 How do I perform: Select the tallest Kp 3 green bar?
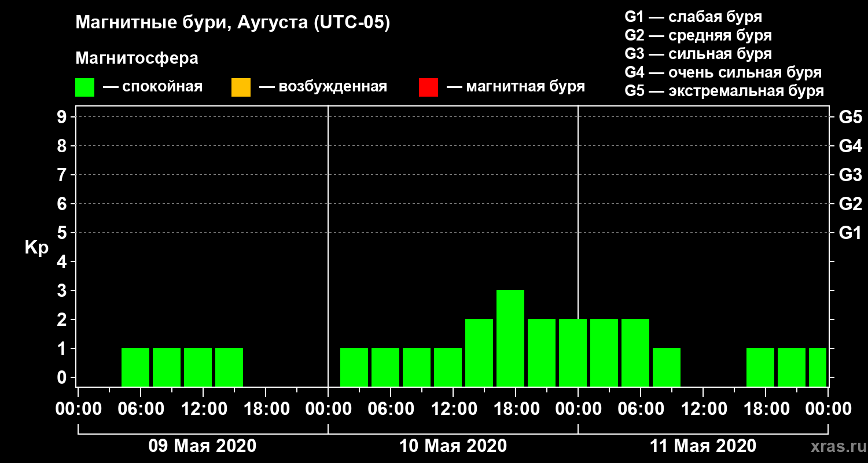point(510,338)
